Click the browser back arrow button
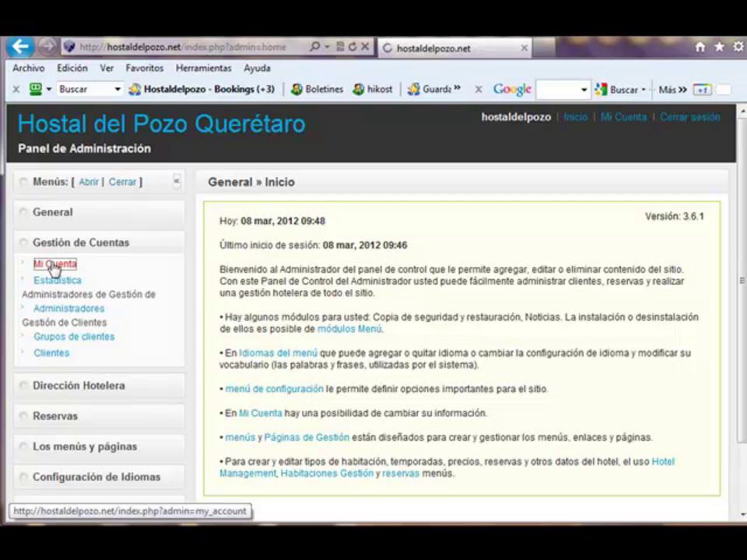The image size is (747, 560). (20, 47)
